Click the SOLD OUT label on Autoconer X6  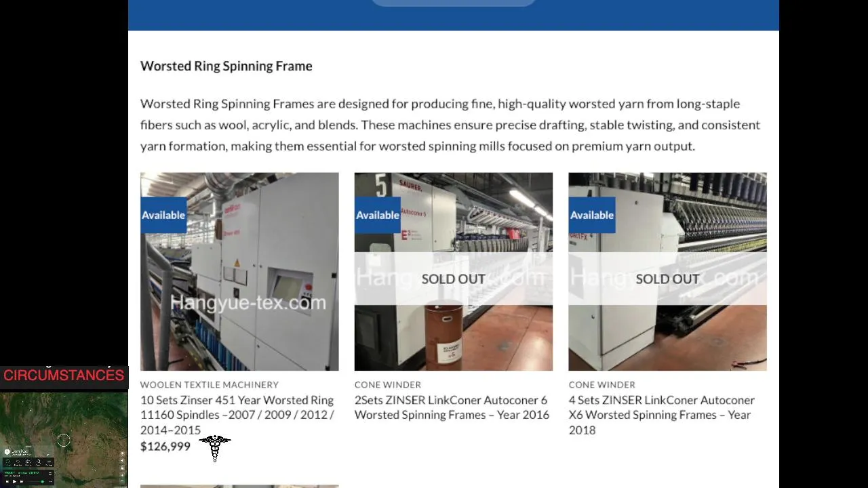[x=667, y=279]
